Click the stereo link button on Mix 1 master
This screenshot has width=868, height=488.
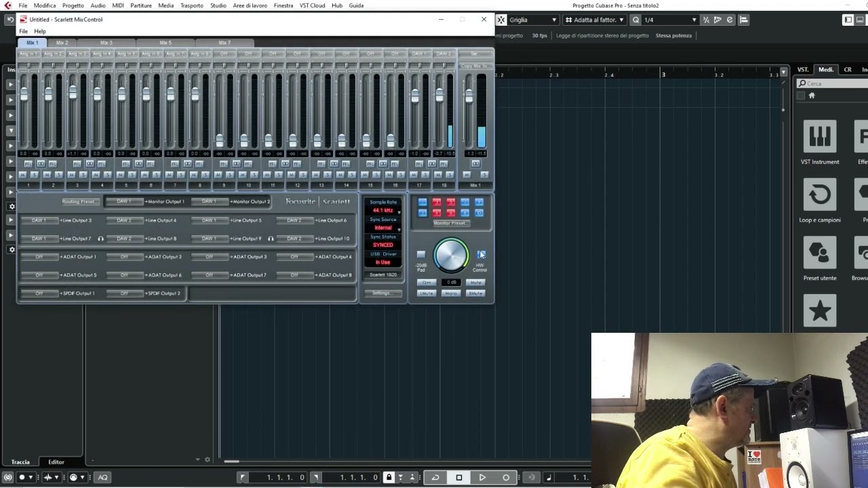coord(475,164)
